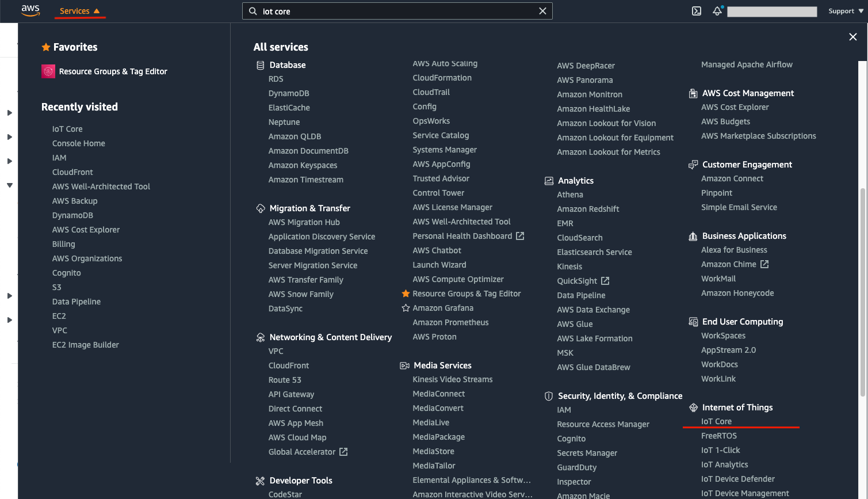Click Resource Groups favorite icon in Favorites
868x499 pixels.
[x=48, y=71]
